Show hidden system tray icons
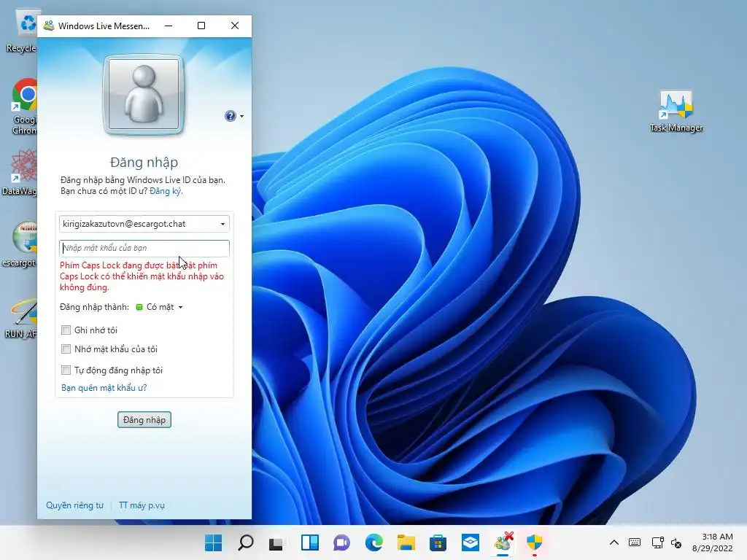 point(614,542)
